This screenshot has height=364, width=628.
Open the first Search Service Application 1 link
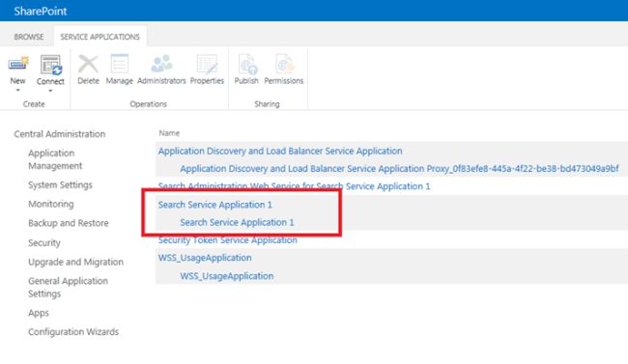(x=215, y=205)
